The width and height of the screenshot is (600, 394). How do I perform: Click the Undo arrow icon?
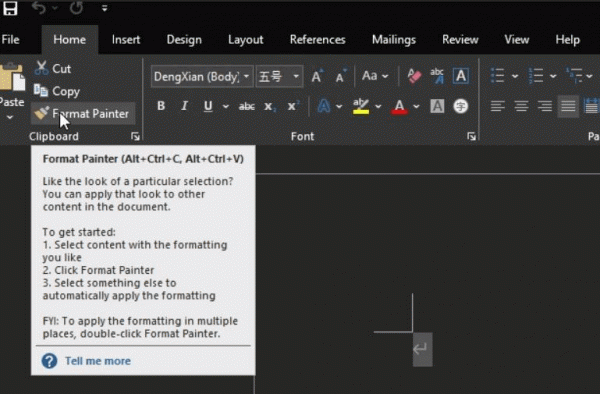[39, 8]
